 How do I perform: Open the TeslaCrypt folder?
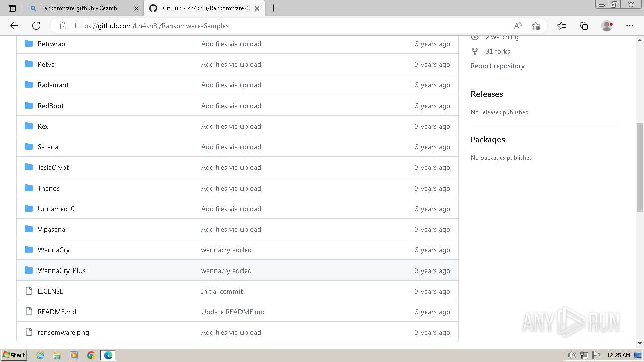click(x=53, y=167)
